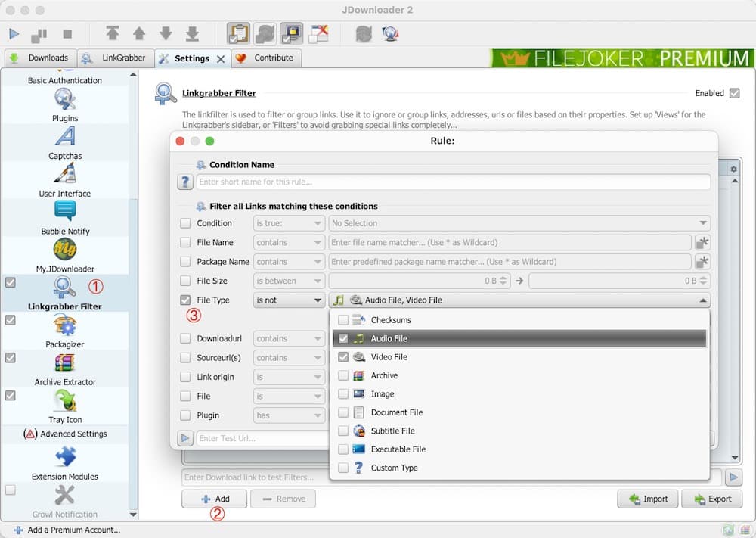Switch to the Contribute tab
Screen dimensions: 756x538
pos(267,58)
